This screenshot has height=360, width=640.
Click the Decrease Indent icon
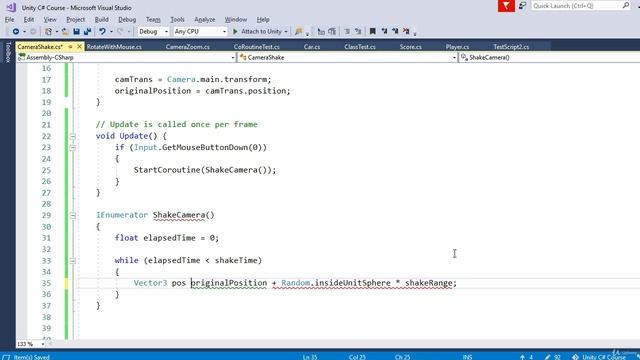pyautogui.click(x=347, y=31)
